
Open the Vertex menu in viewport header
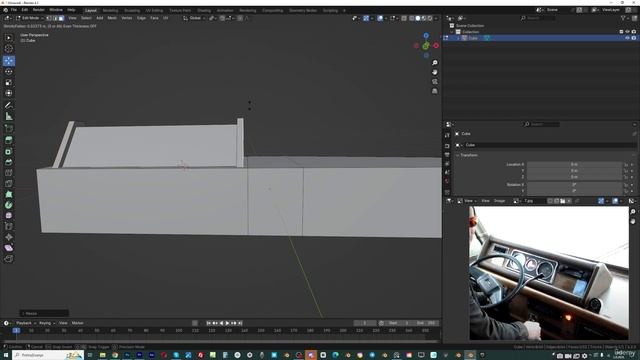click(127, 18)
